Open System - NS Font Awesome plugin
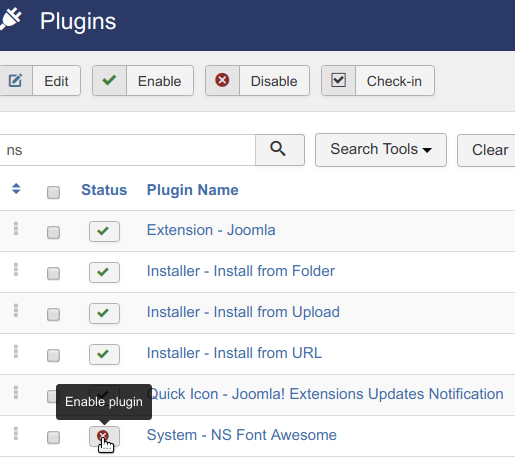The image size is (515, 460). click(242, 435)
